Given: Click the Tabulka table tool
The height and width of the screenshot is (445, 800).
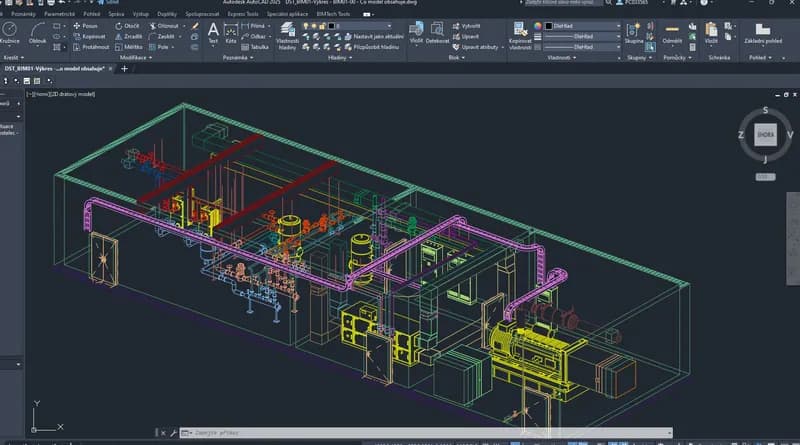Looking at the screenshot, I should [x=255, y=47].
